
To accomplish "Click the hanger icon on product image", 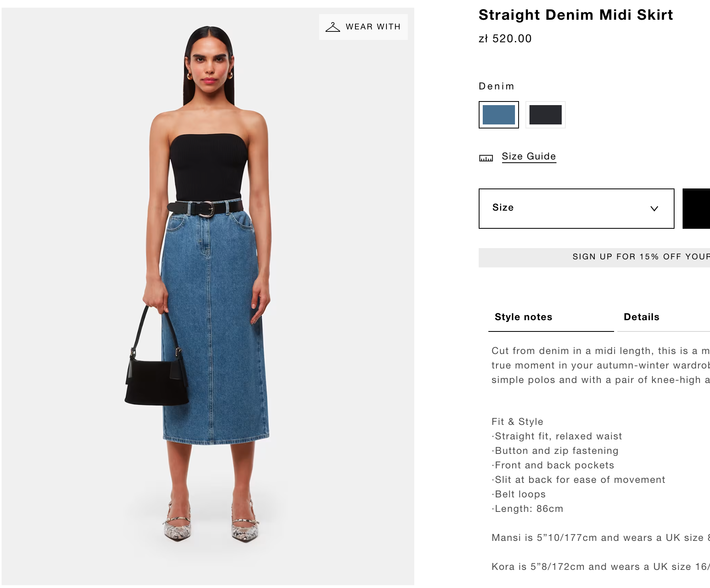I will coord(333,27).
